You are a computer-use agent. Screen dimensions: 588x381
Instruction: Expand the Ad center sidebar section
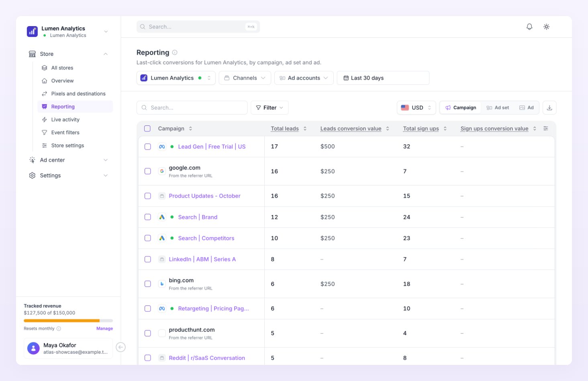coord(68,160)
